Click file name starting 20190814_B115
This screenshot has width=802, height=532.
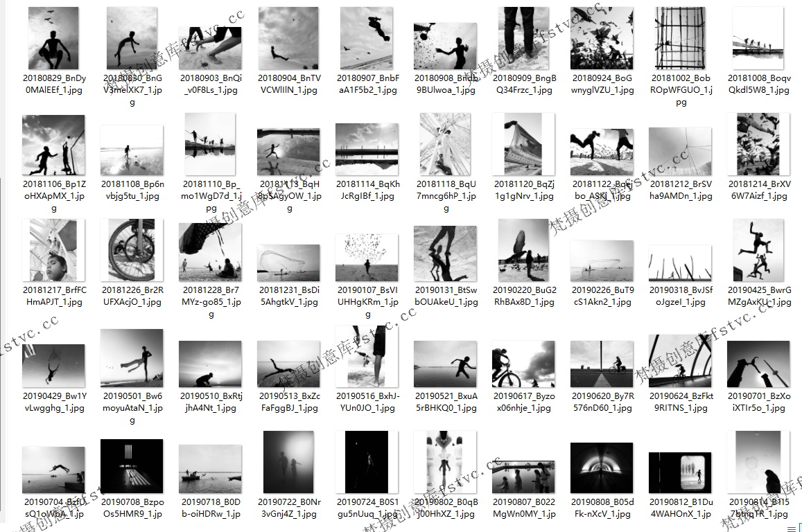tap(759, 508)
